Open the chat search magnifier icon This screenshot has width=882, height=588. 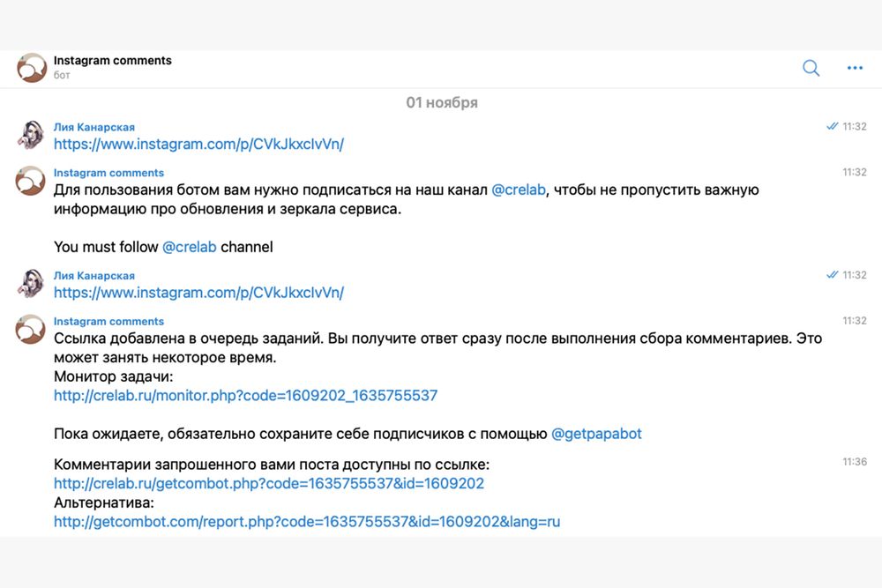tap(811, 68)
